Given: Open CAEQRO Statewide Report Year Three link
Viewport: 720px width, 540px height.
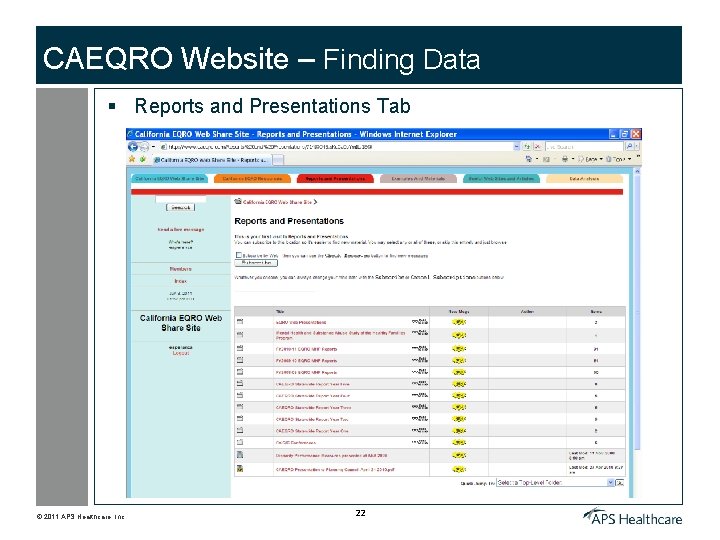Looking at the screenshot, I should (x=314, y=407).
